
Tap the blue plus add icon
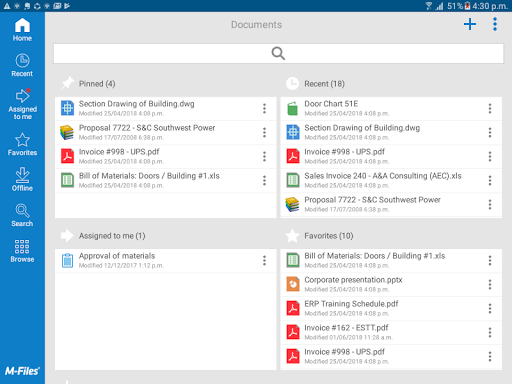point(470,24)
